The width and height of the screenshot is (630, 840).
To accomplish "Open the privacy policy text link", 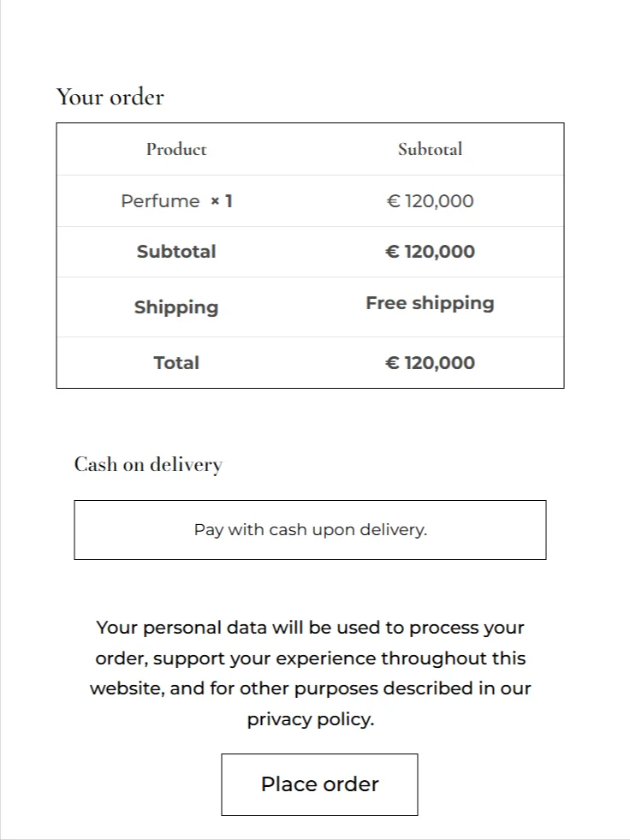I will pos(310,719).
